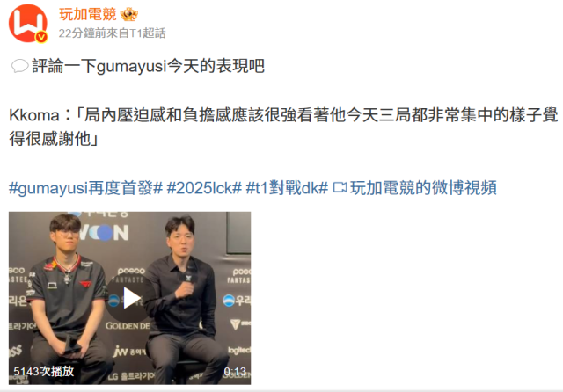
Task: Open the #gumayusi再度首發# hashtag
Action: [86, 187]
